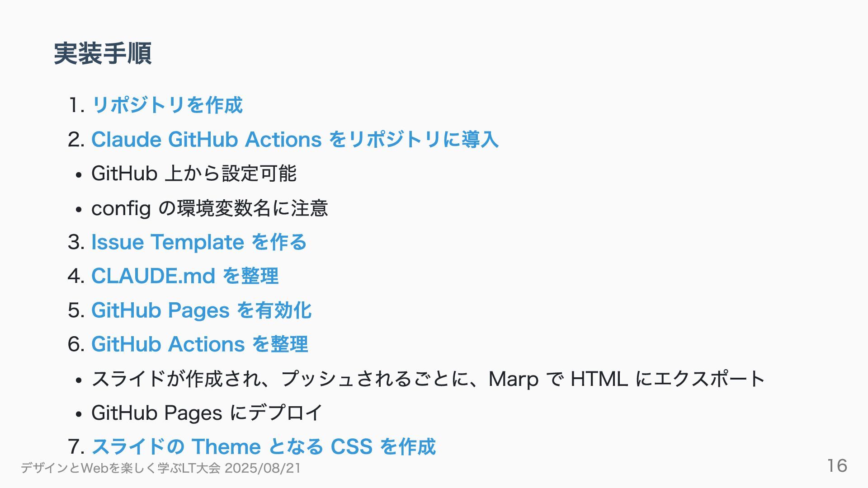868x488 pixels.
Task: Click the list number 1. marker
Action: [76, 106]
